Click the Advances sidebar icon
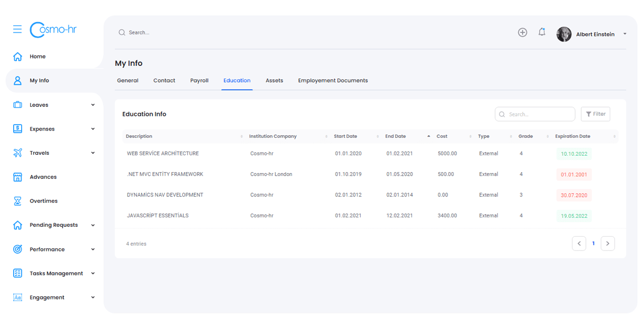The image size is (644, 330). 18,177
